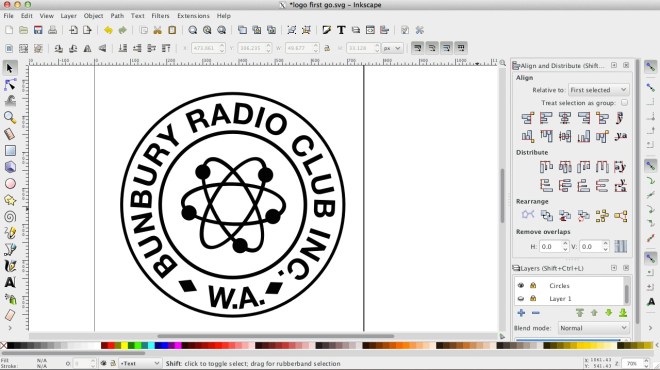The width and height of the screenshot is (660, 370).
Task: Toggle lock on Circles layer
Action: [x=533, y=285]
